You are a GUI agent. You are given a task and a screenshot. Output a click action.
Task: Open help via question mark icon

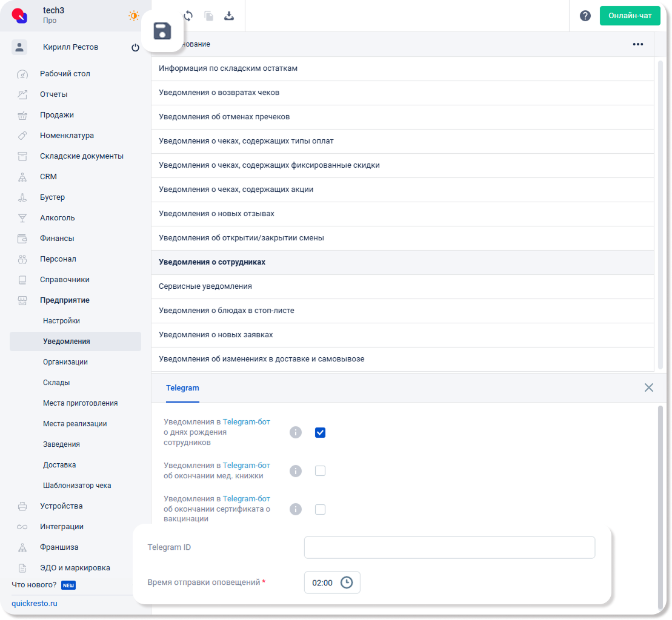[x=585, y=16]
